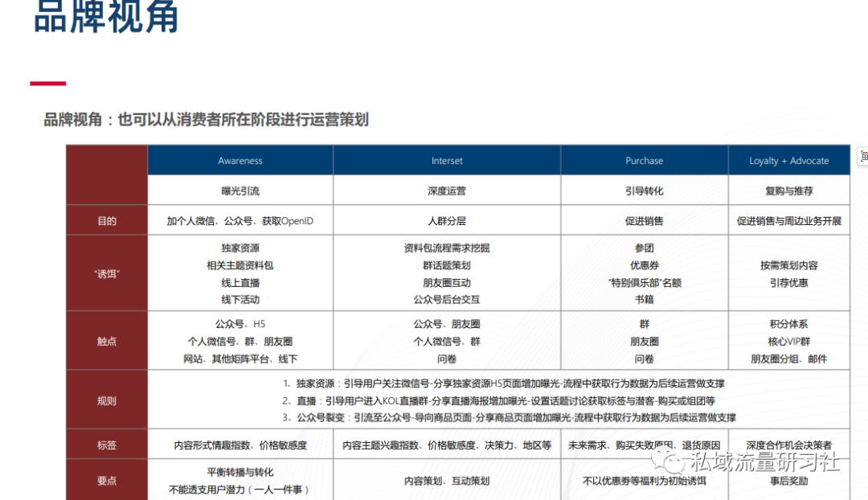Click 相关主题资料包 text
Screen dimensions: 868x500
pyautogui.click(x=240, y=265)
